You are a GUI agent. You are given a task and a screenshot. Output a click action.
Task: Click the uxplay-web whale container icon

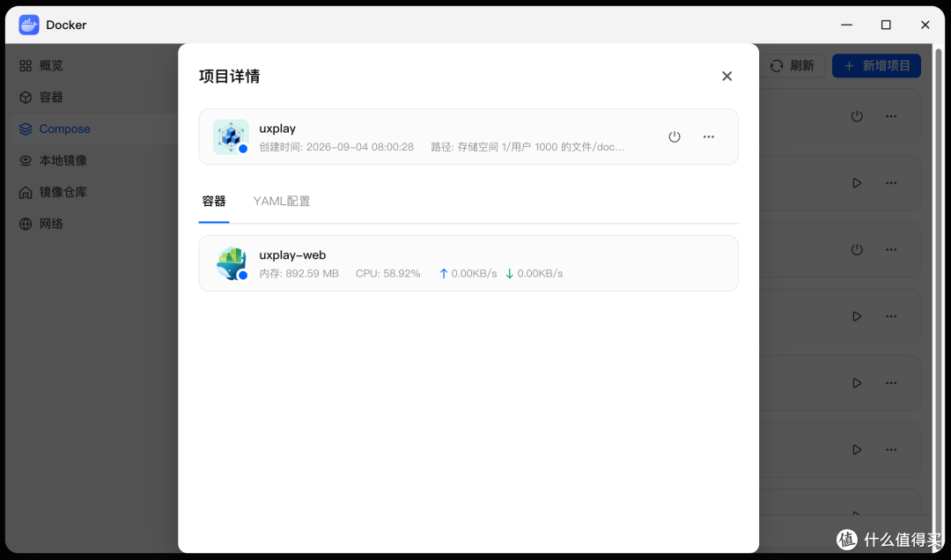click(x=232, y=263)
